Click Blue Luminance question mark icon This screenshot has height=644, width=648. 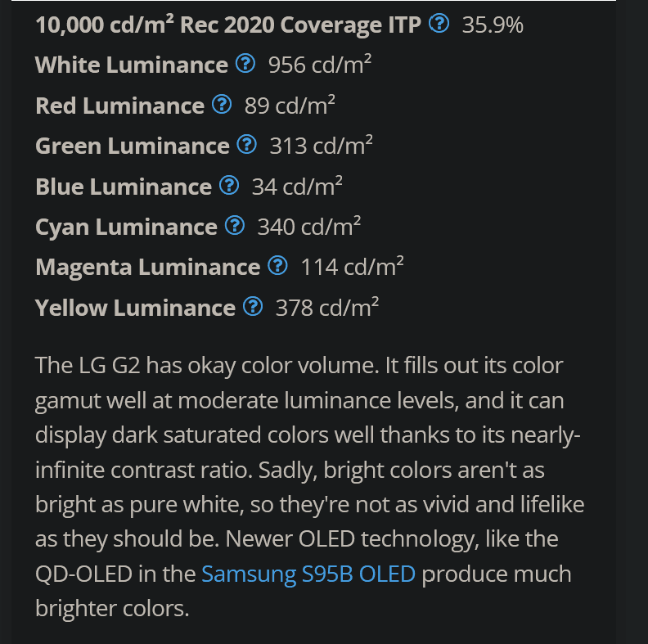[x=229, y=185]
